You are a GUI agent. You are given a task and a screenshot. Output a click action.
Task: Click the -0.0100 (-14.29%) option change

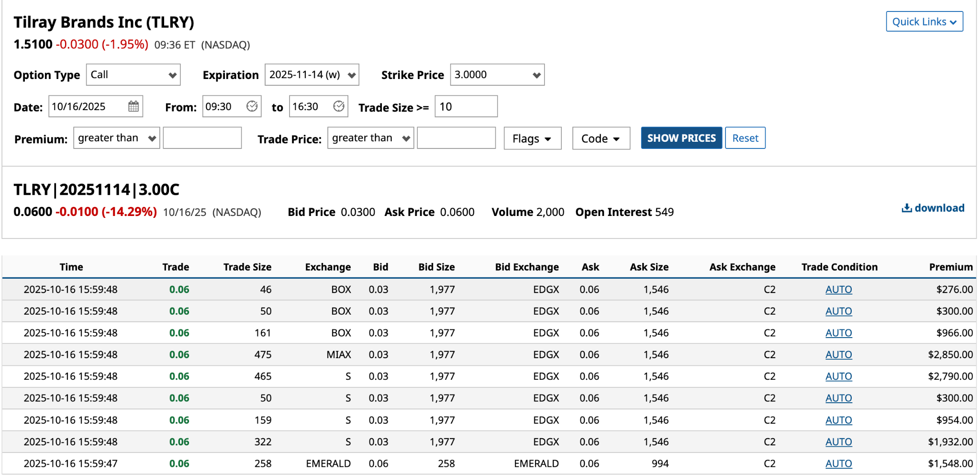tap(106, 212)
